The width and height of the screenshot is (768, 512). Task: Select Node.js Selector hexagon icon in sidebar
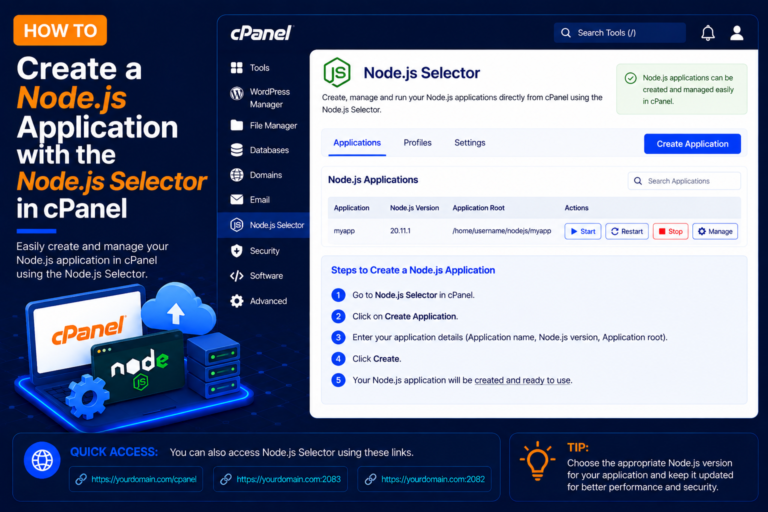[x=237, y=225]
